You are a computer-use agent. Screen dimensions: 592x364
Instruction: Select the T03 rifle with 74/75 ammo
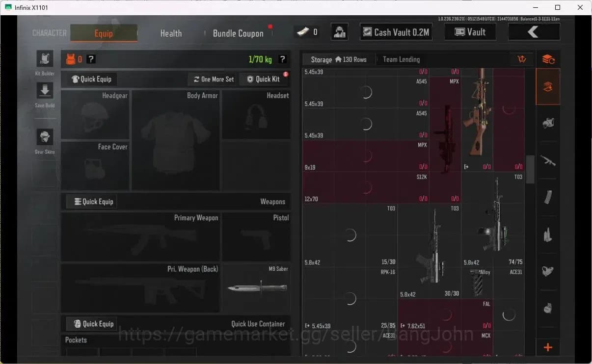coord(493,220)
